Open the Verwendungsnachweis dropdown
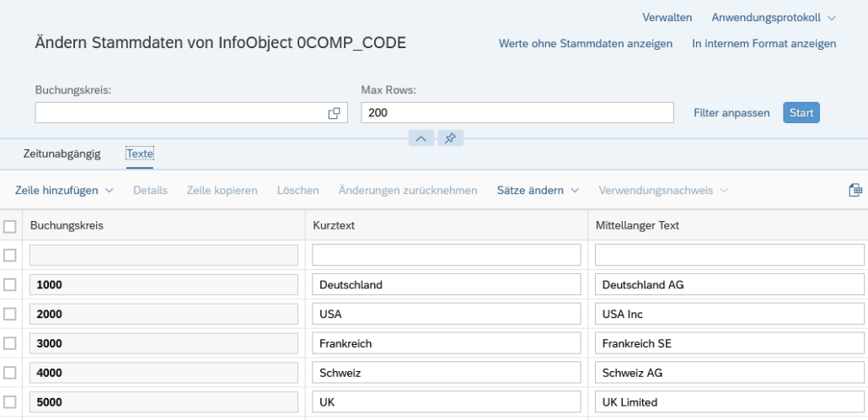Viewport: 868px width, 420px height. 663,191
